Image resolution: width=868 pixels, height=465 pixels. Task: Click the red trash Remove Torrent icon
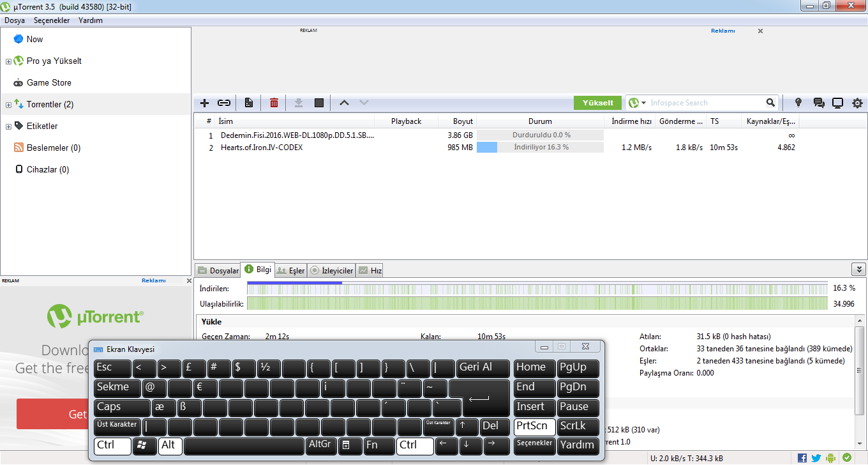pyautogui.click(x=274, y=103)
